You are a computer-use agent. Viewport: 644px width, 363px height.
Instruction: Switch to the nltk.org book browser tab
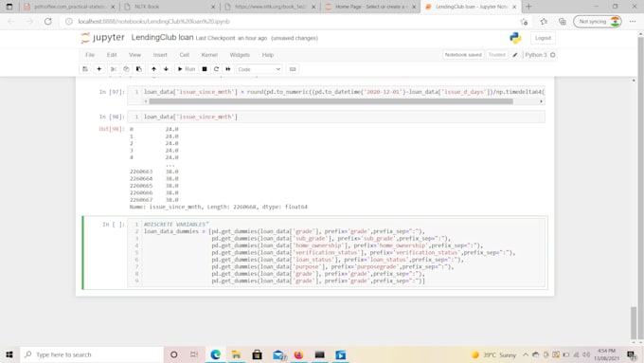tap(270, 7)
